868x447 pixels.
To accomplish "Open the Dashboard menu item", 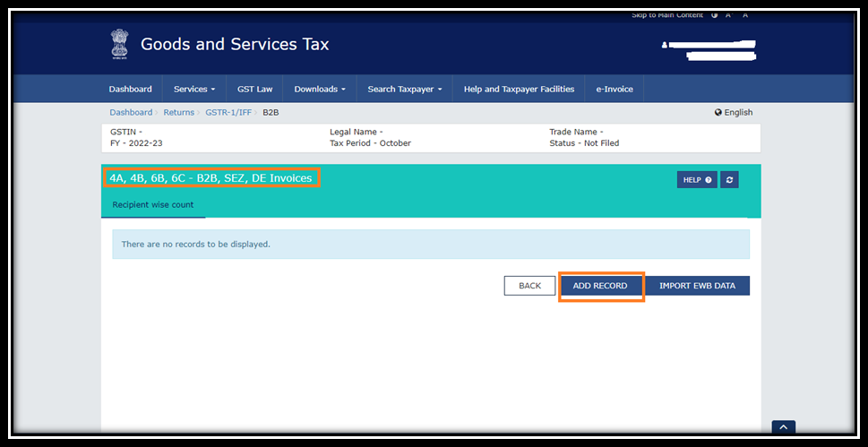I will 130,90.
